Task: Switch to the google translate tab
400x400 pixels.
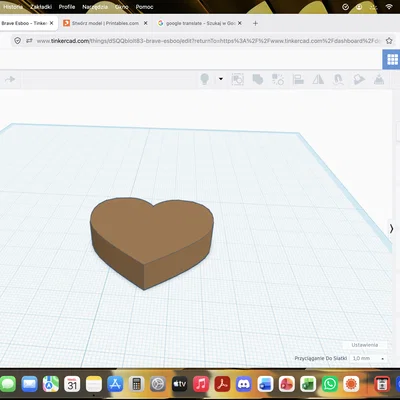Action: [x=200, y=23]
